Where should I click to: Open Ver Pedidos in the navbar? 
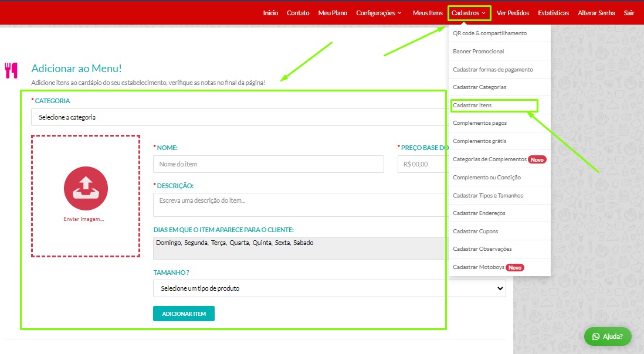(x=513, y=13)
